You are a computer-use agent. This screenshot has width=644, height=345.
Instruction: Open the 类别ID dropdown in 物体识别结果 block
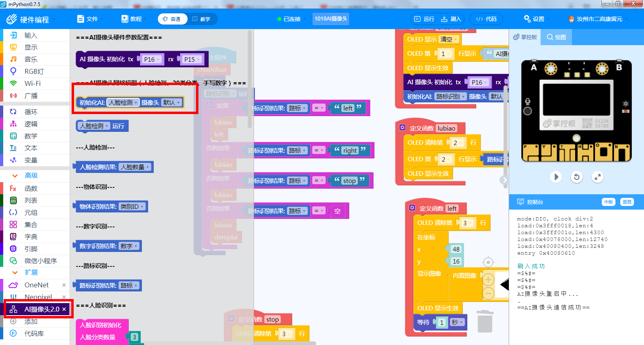click(x=132, y=206)
